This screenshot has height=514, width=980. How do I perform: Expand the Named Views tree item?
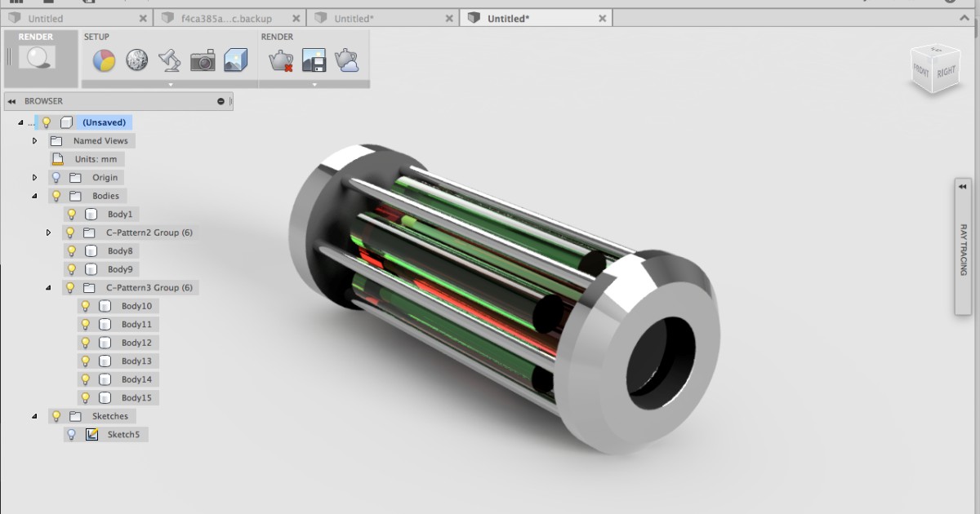pos(34,140)
